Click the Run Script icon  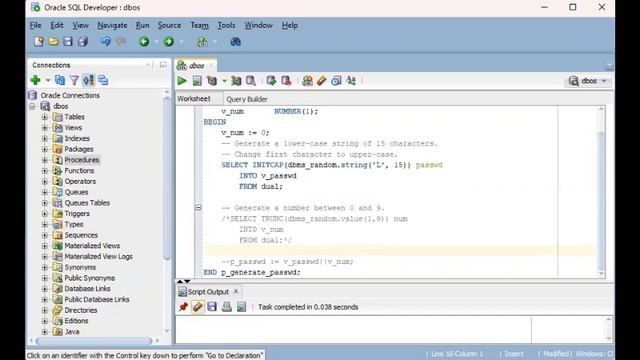pos(197,81)
